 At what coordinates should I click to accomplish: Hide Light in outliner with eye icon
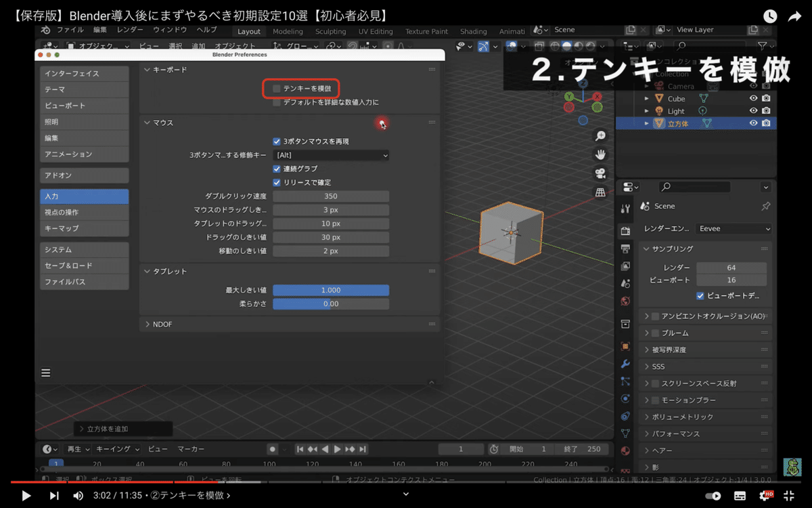(x=753, y=111)
